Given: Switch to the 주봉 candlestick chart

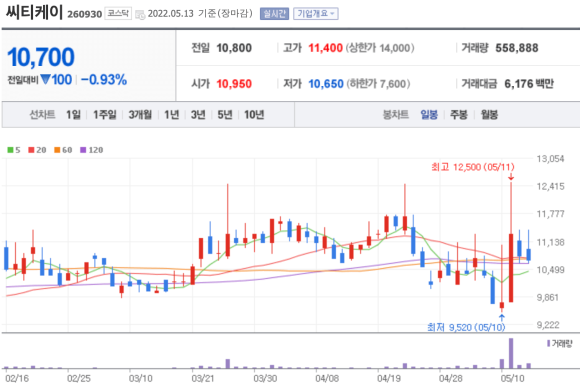Looking at the screenshot, I should [x=459, y=115].
